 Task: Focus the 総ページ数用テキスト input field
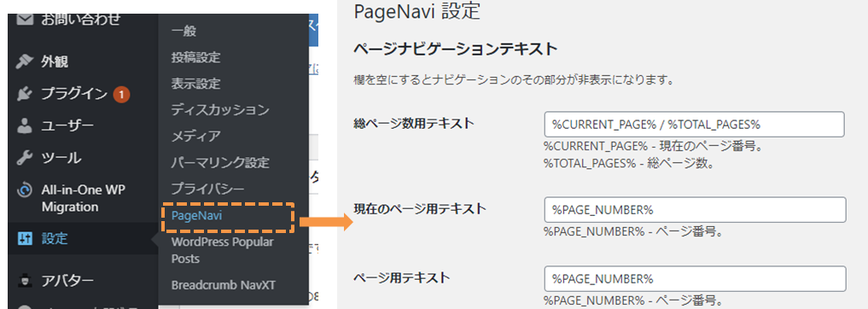tap(694, 125)
